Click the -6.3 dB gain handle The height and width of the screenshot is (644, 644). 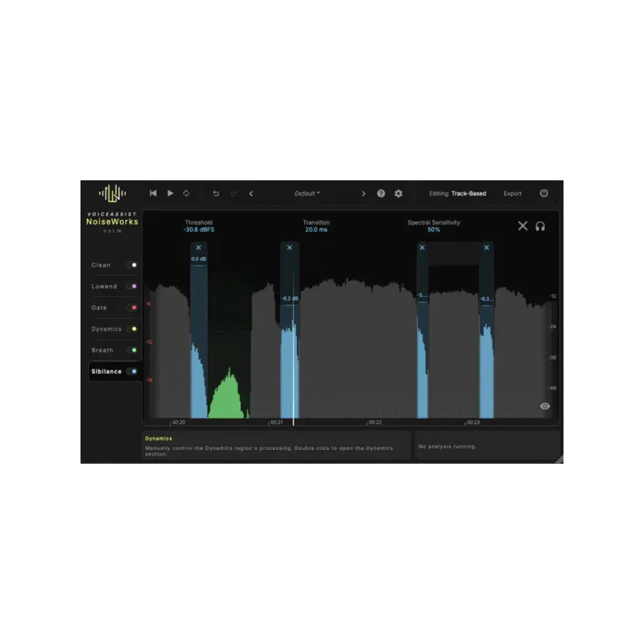(486, 305)
